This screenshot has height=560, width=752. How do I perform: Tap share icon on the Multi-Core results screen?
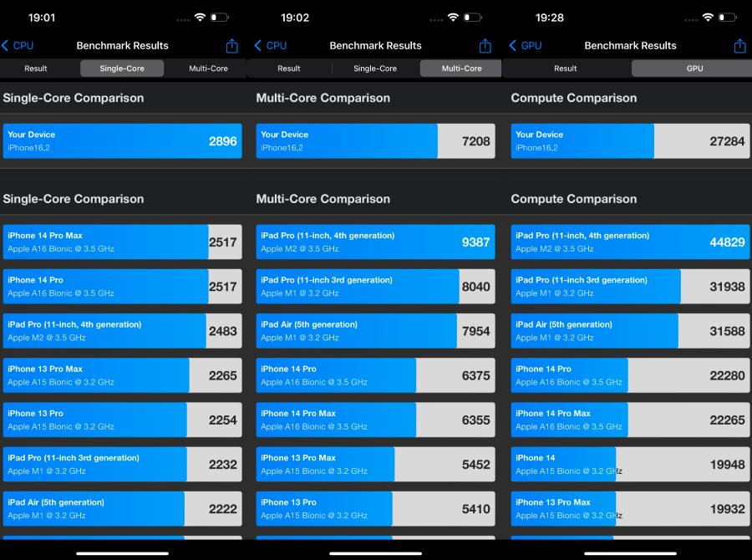485,46
